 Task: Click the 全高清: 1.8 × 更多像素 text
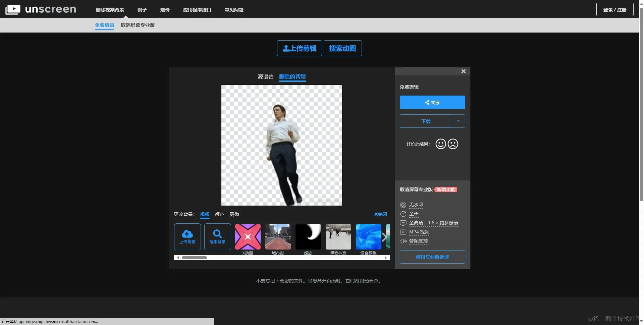[433, 223]
